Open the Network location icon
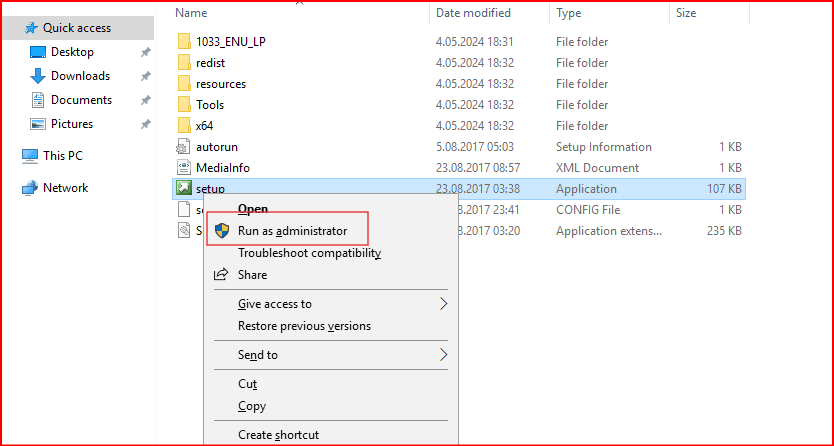Image resolution: width=834 pixels, height=446 pixels. (30, 188)
